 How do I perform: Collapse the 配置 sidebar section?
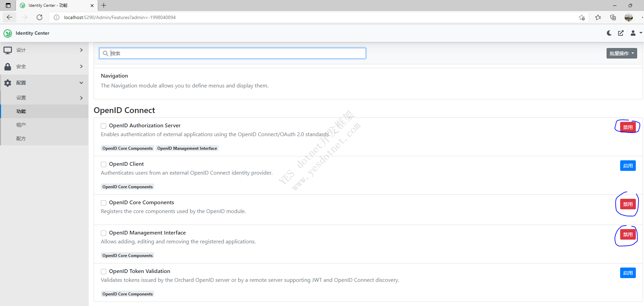click(x=44, y=83)
